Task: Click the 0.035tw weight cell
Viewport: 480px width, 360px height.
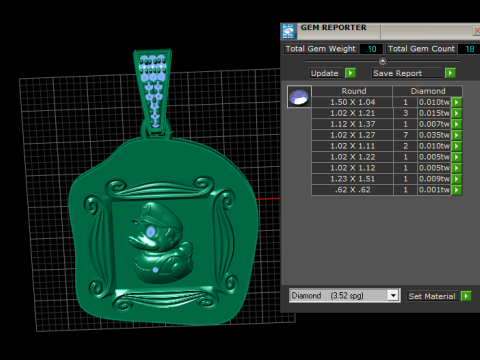Action: [x=434, y=135]
